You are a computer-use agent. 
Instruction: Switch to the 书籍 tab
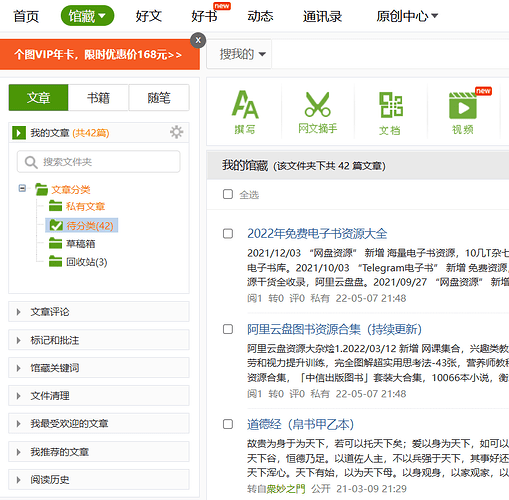click(98, 98)
